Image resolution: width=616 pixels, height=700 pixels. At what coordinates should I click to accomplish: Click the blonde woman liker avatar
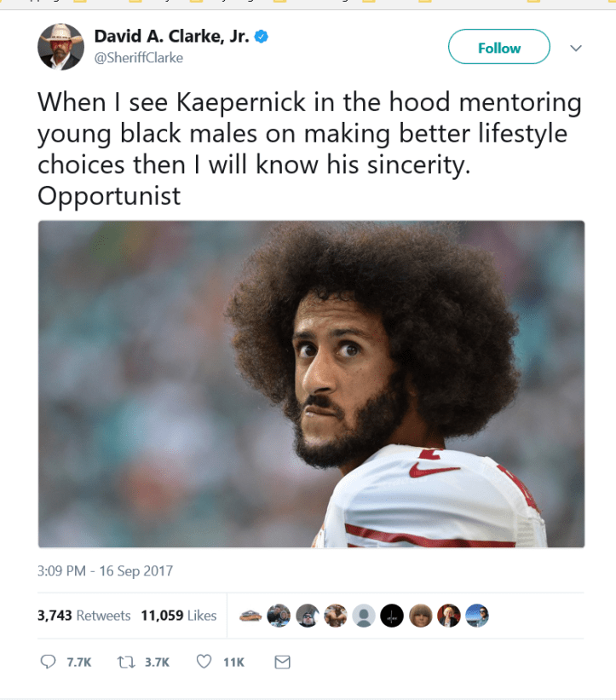tap(448, 616)
